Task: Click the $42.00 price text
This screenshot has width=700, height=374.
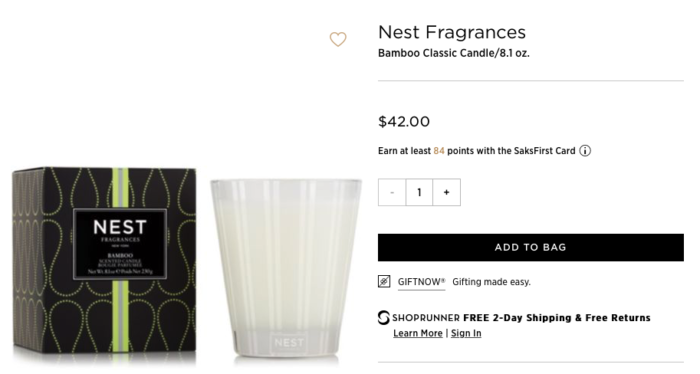Action: [x=404, y=121]
